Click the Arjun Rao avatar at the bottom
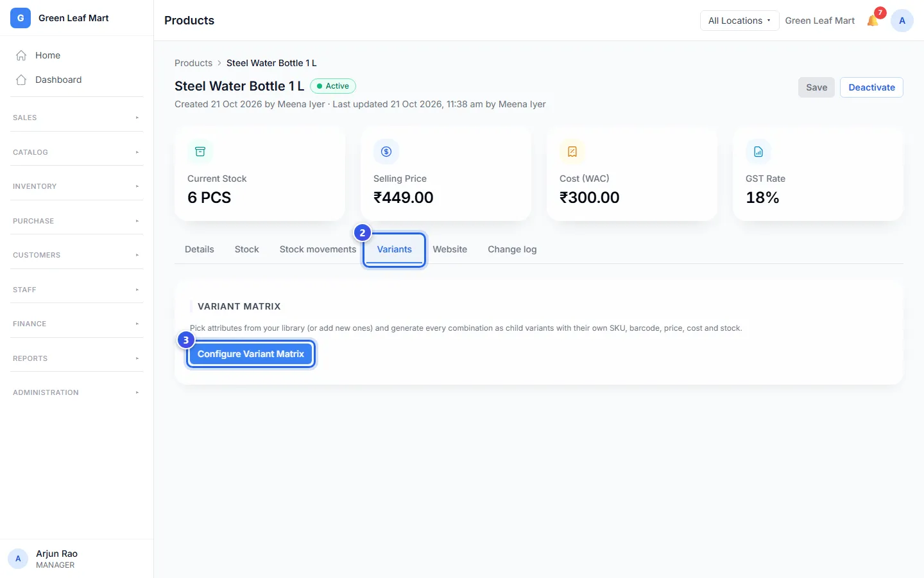 (x=18, y=559)
